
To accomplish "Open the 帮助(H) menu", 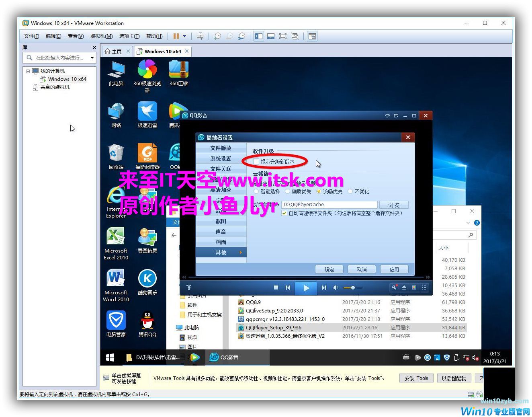I will [154, 36].
